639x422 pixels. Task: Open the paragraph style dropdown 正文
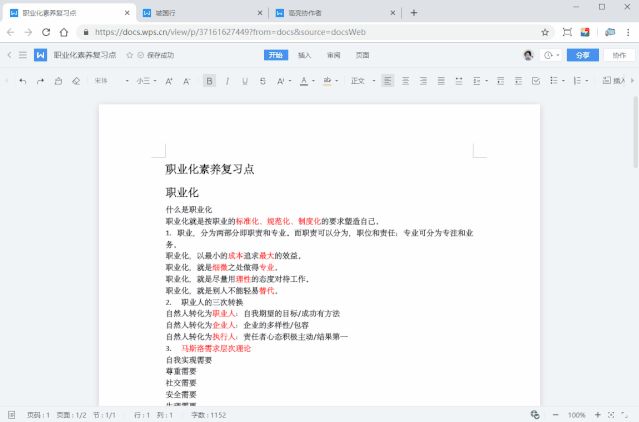coord(363,81)
